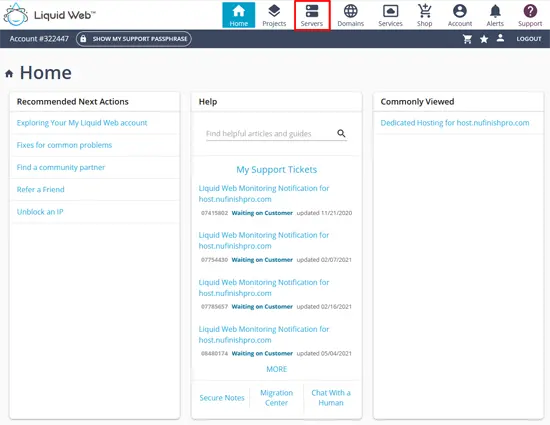Open monitoring ticket updated 05/04/2021
Viewport: 550px width, 425px height.
(x=264, y=335)
